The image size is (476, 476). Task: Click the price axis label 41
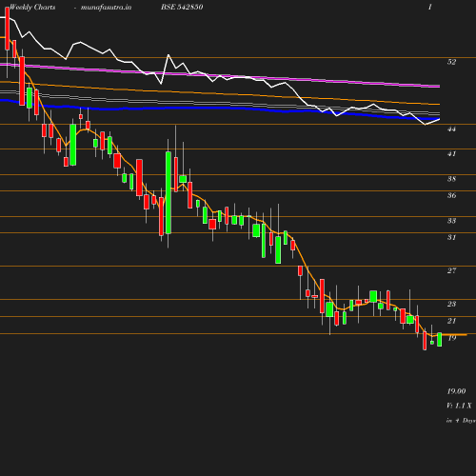(451, 153)
